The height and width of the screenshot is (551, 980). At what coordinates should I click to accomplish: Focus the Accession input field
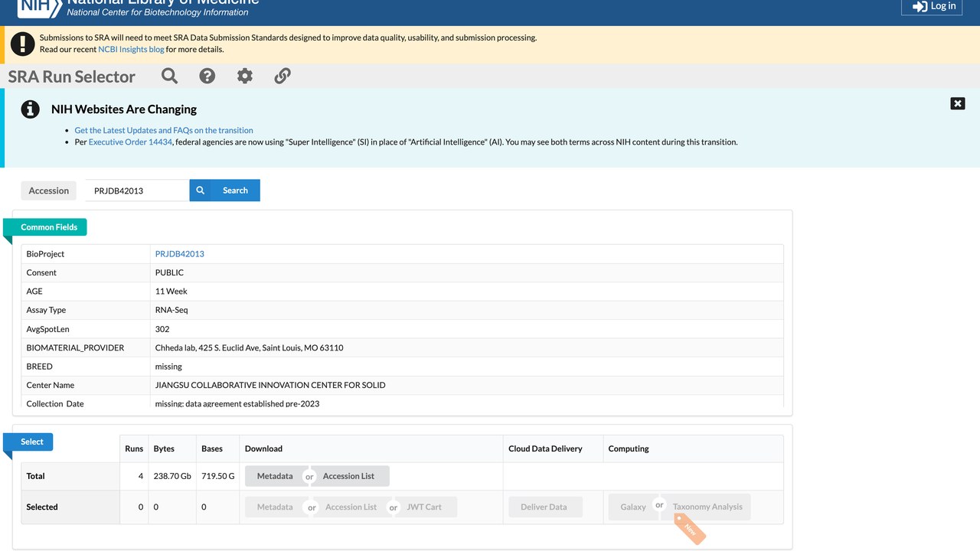[x=137, y=191]
